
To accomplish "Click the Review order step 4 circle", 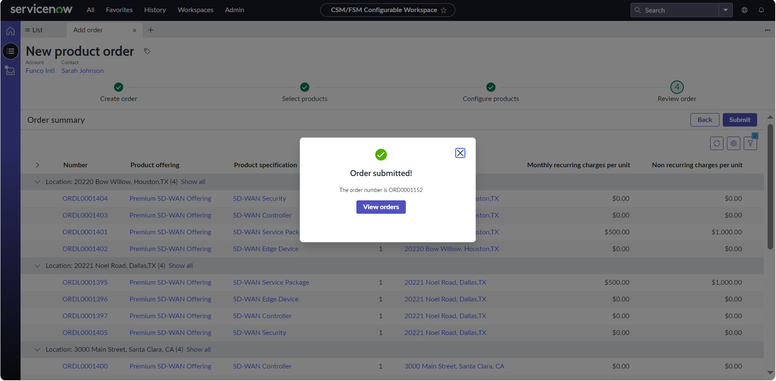I will pos(677,87).
